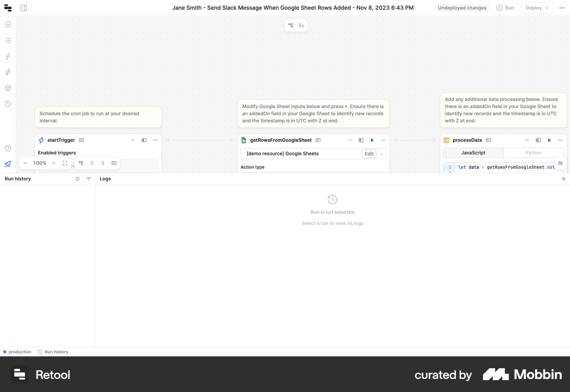Open the Google Sheets resource dropdown
The width and height of the screenshot is (570, 392).
381,154
